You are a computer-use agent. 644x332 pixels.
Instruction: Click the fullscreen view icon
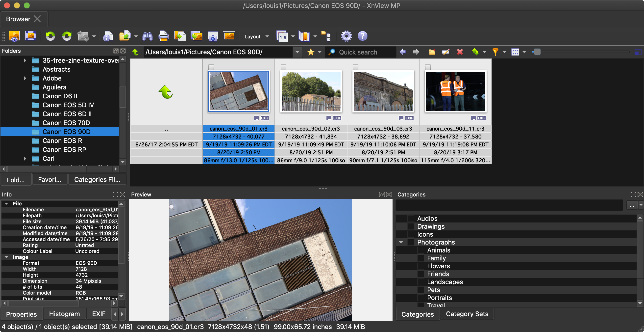pyautogui.click(x=31, y=36)
